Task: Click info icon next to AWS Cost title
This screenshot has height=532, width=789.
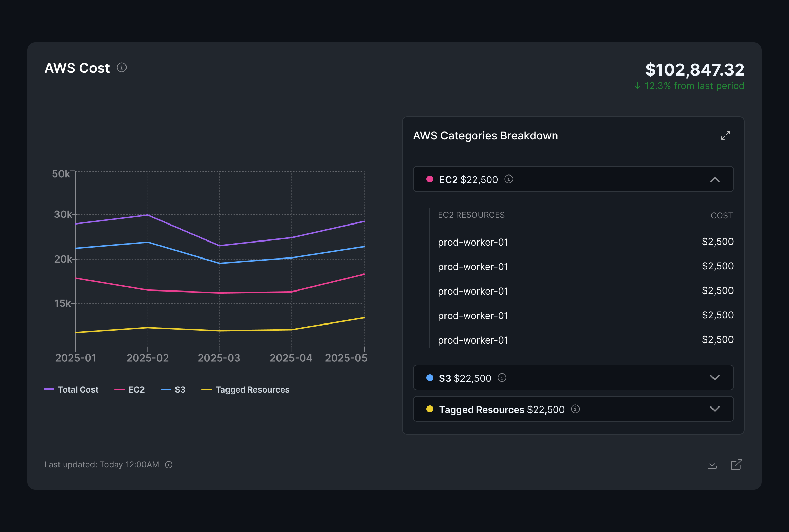Action: click(x=122, y=68)
